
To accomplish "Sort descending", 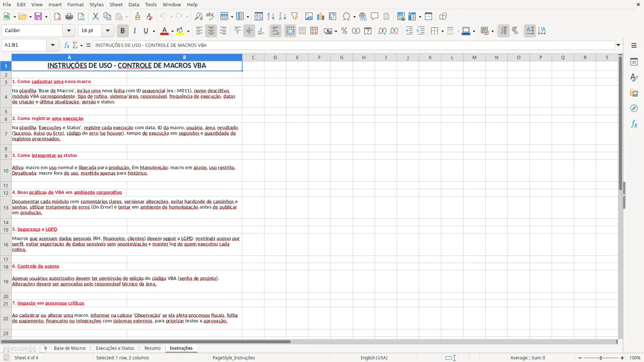I will [282, 17].
